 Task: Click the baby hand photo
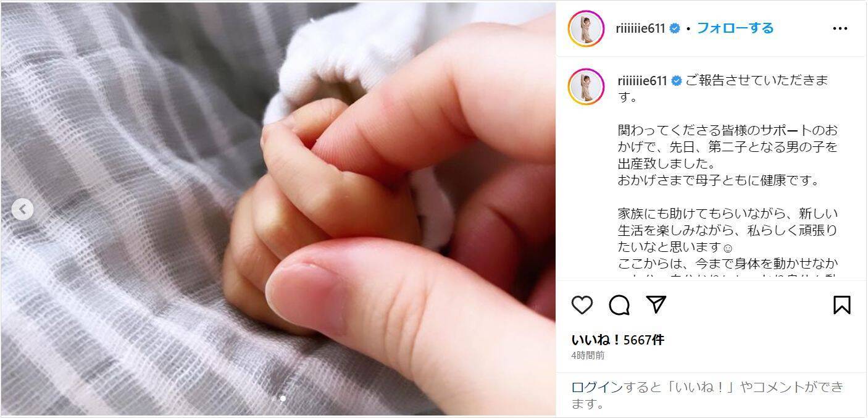[x=278, y=209]
